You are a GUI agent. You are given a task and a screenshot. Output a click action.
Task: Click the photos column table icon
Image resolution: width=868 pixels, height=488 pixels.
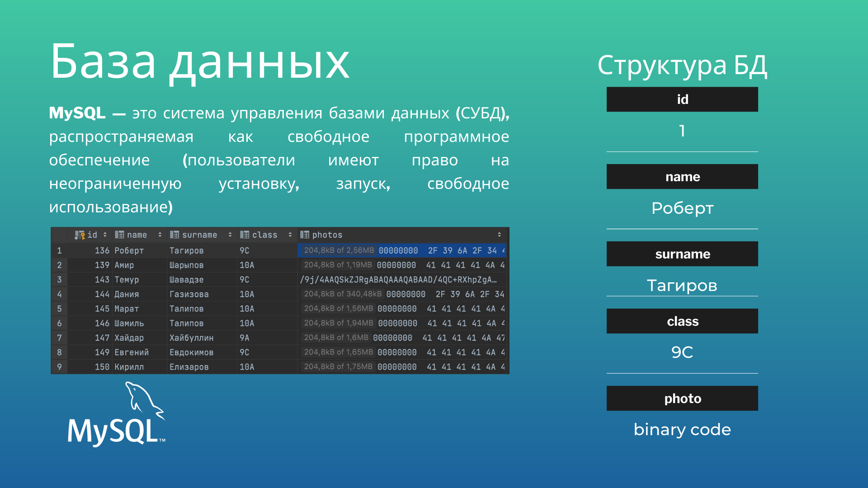(305, 235)
